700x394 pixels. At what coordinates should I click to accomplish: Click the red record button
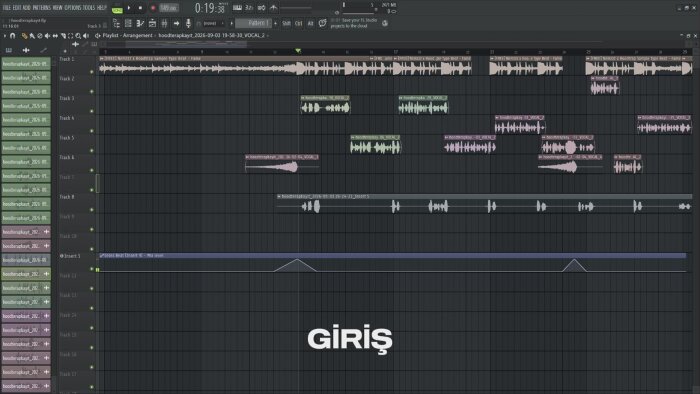153,8
